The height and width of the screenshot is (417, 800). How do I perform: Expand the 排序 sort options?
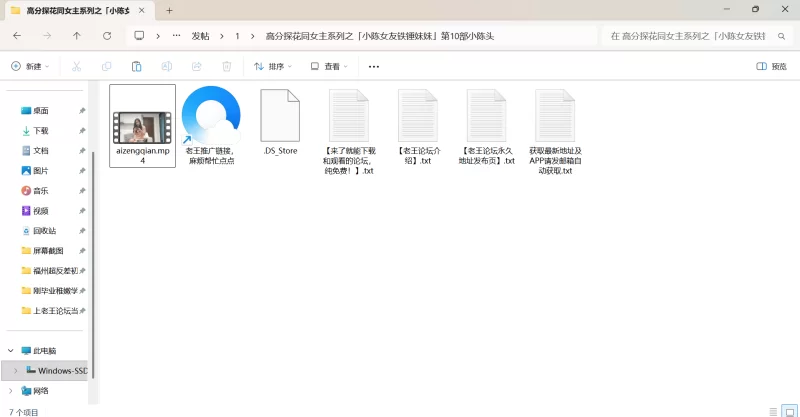pos(273,66)
